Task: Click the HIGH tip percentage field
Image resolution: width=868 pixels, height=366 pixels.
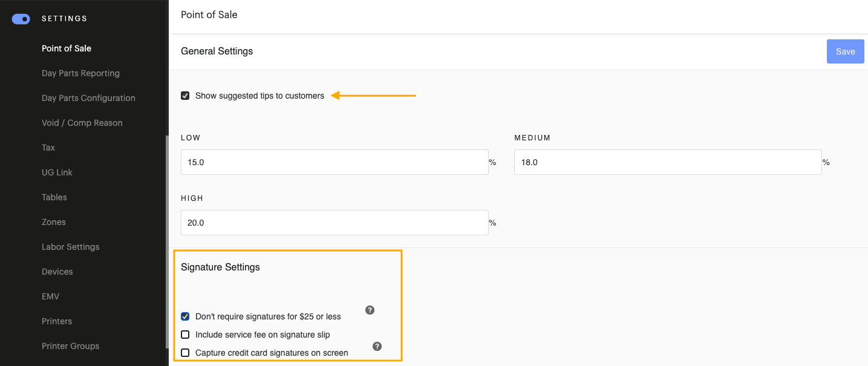Action: tap(334, 223)
